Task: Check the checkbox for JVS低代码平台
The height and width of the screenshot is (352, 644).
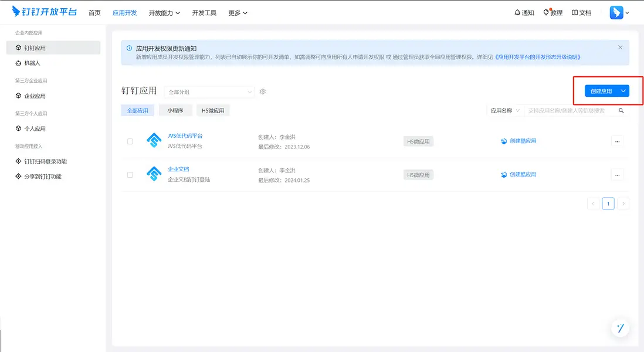Action: pos(130,141)
